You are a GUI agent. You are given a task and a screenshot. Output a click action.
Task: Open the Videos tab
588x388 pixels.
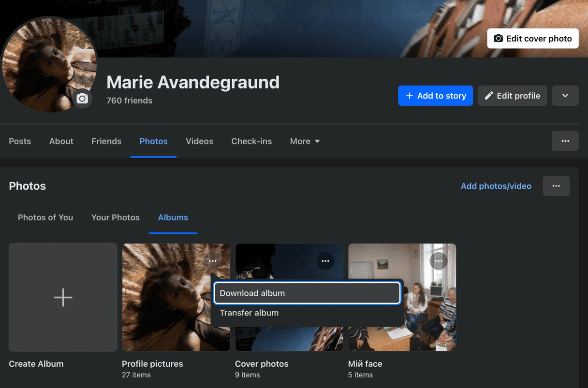click(199, 141)
